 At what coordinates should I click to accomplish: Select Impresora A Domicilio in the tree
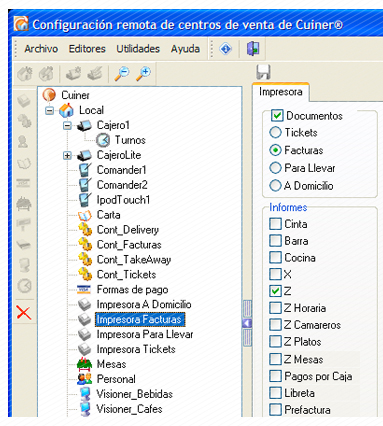click(144, 304)
